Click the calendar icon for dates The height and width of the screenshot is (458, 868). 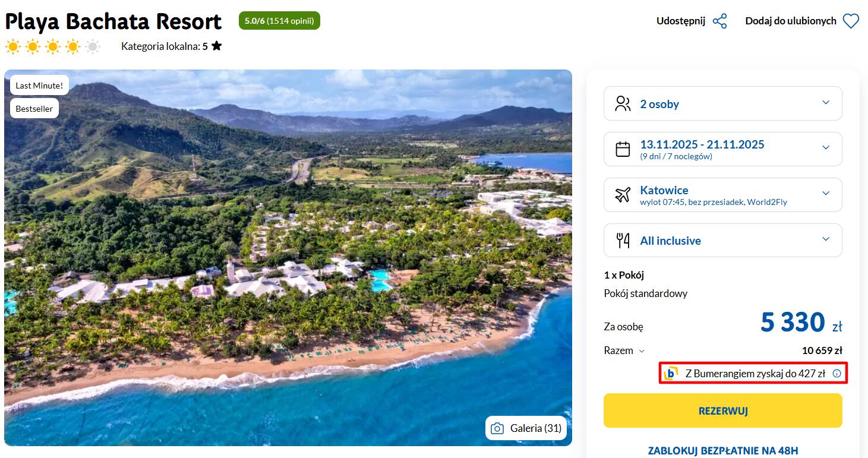pos(623,149)
